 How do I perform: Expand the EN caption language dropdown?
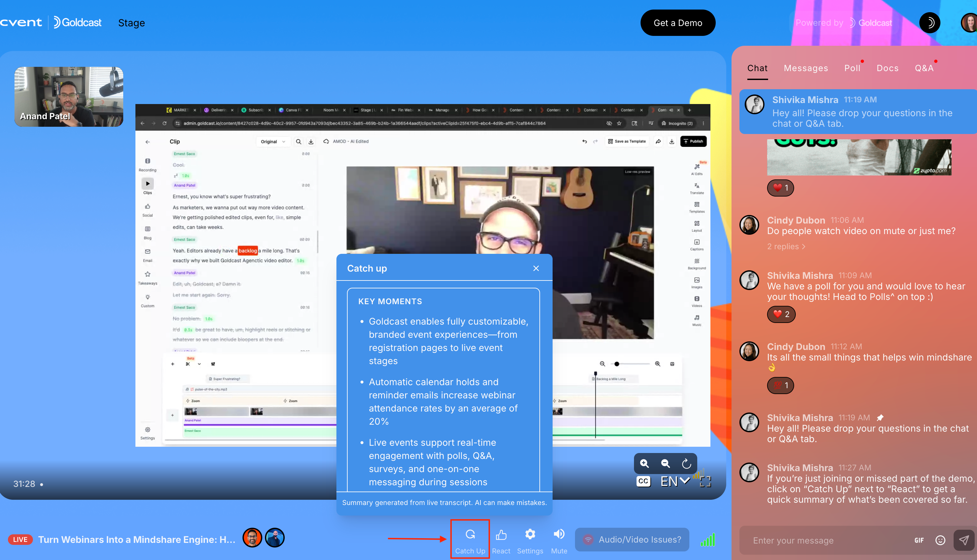point(675,481)
